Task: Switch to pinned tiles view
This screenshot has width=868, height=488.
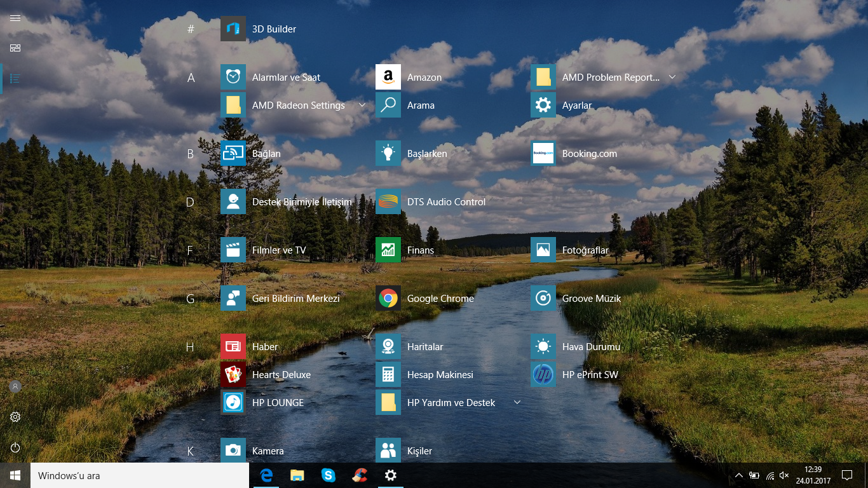Action: click(x=15, y=48)
